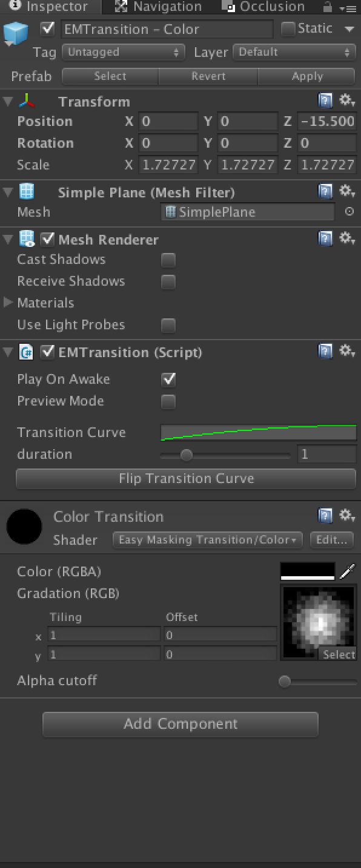
Task: Click the Add Component button
Action: click(x=180, y=724)
